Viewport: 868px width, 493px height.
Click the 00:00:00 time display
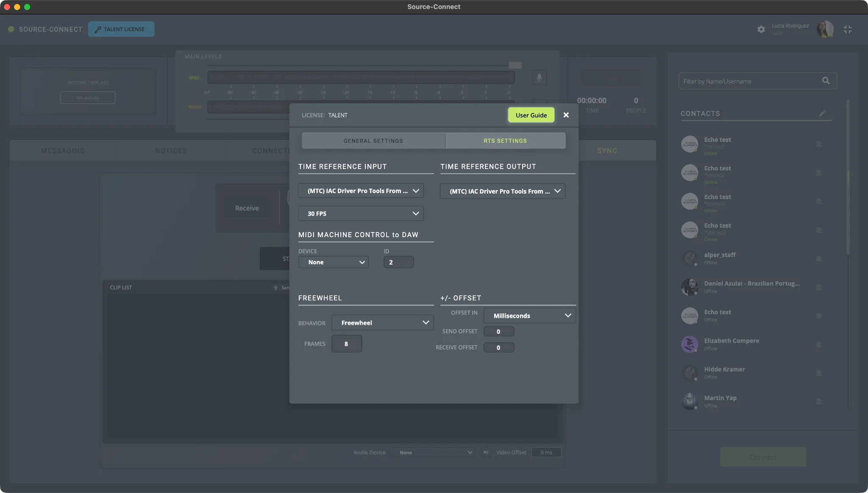pos(592,100)
